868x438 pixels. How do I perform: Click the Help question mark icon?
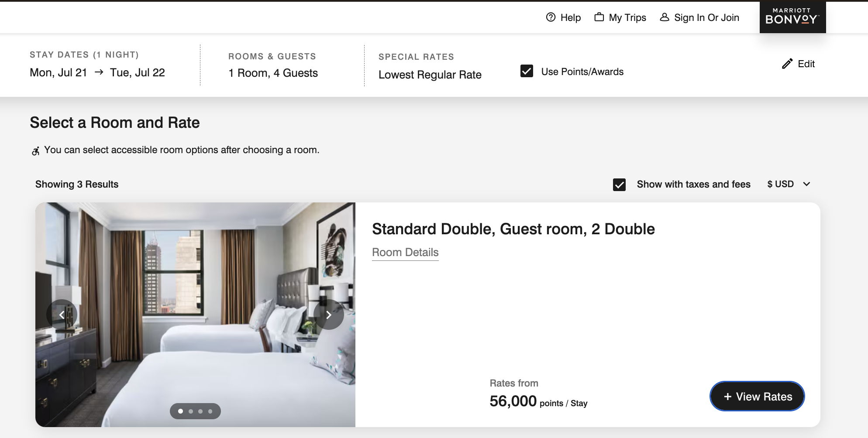coord(551,17)
